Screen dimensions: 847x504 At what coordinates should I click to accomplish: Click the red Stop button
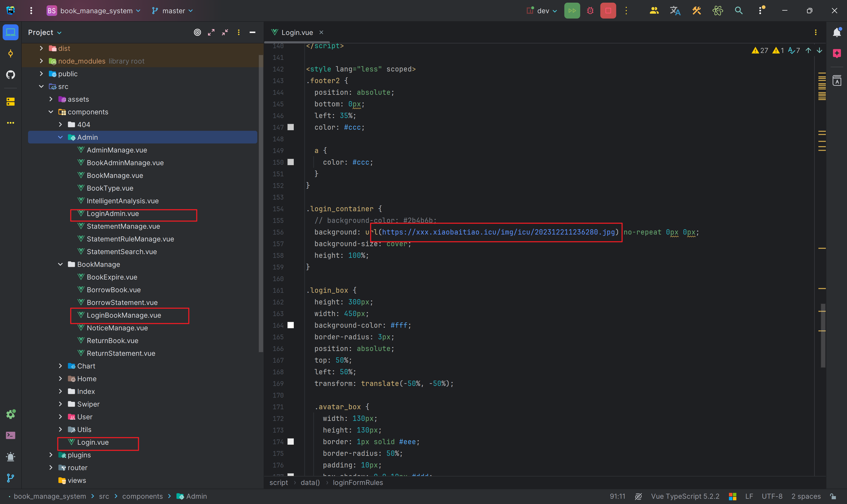pyautogui.click(x=608, y=11)
